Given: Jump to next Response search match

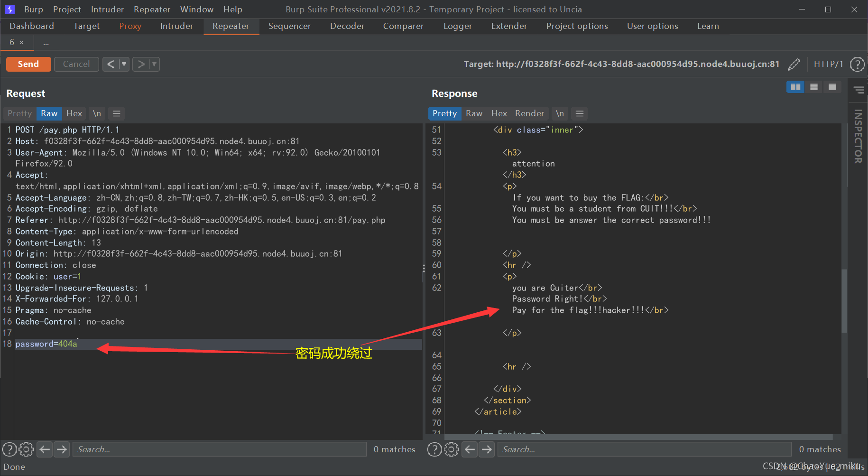Looking at the screenshot, I should [x=487, y=449].
